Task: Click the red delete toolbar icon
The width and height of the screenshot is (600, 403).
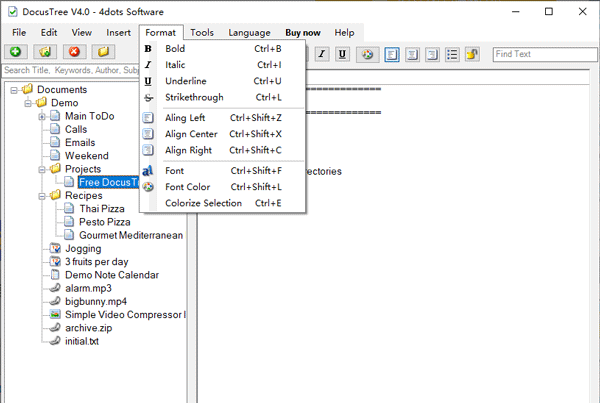Action: coord(74,52)
